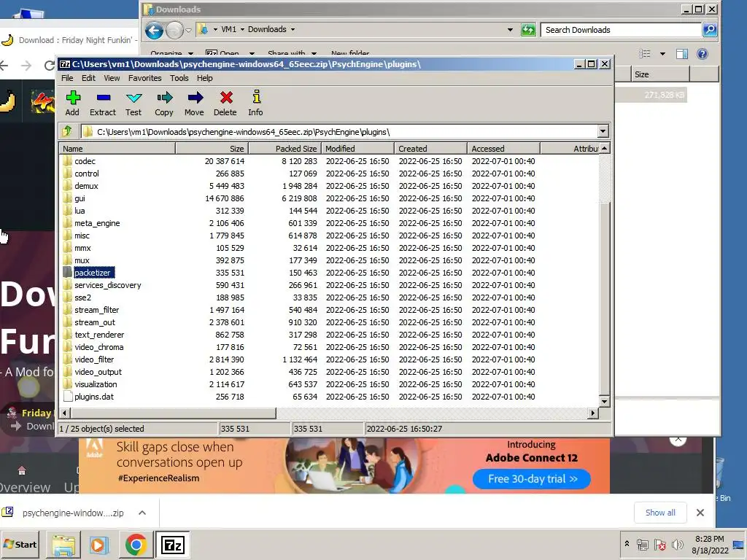
Task: Open the View menu
Action: [x=112, y=78]
